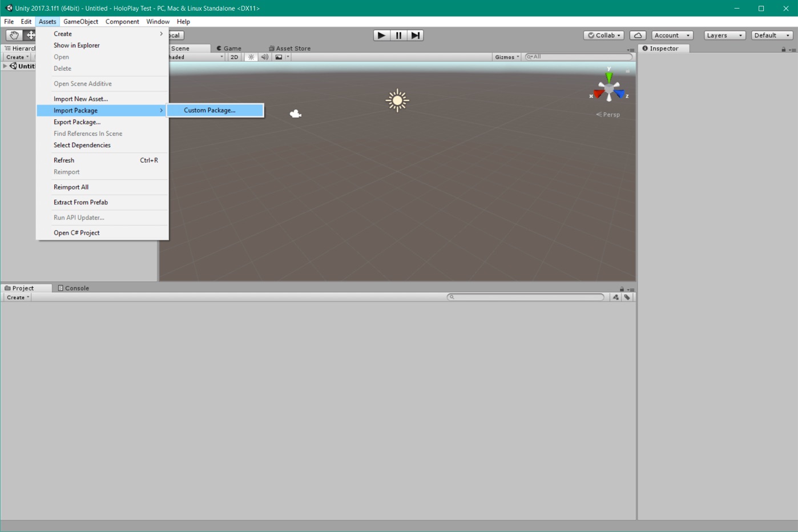The width and height of the screenshot is (798, 532).
Task: Choose Extract From Prefab menu item
Action: click(103, 202)
